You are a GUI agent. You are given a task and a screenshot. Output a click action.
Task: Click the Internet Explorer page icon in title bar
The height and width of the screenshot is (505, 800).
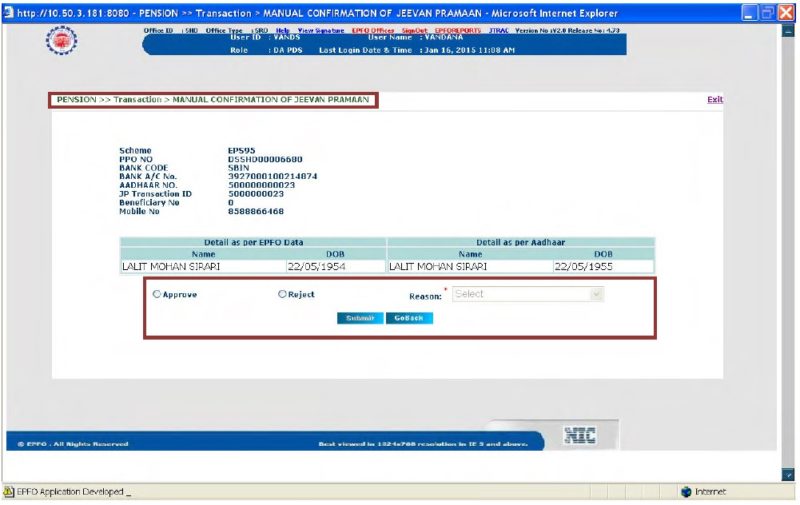click(9, 13)
